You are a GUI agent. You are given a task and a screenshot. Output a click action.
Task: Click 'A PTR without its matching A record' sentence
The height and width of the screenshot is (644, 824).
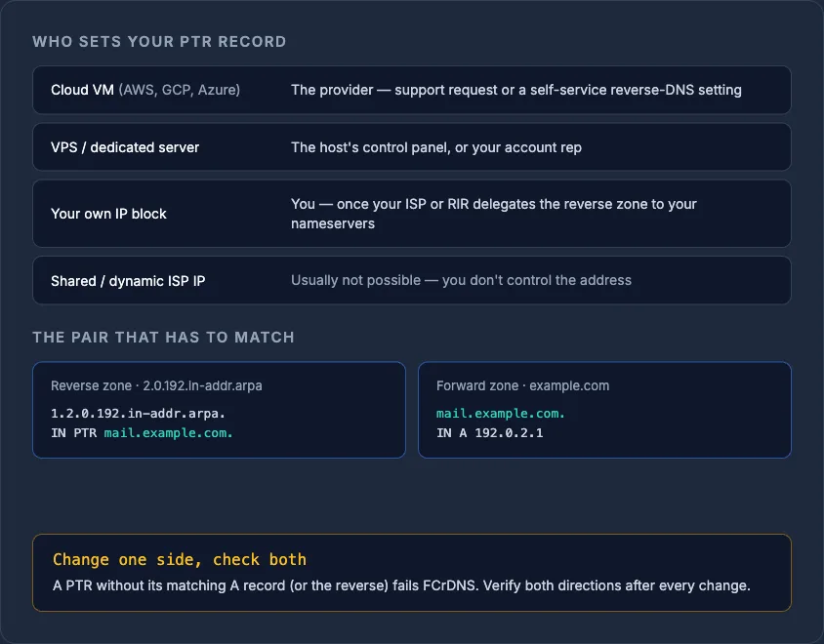tap(401, 585)
